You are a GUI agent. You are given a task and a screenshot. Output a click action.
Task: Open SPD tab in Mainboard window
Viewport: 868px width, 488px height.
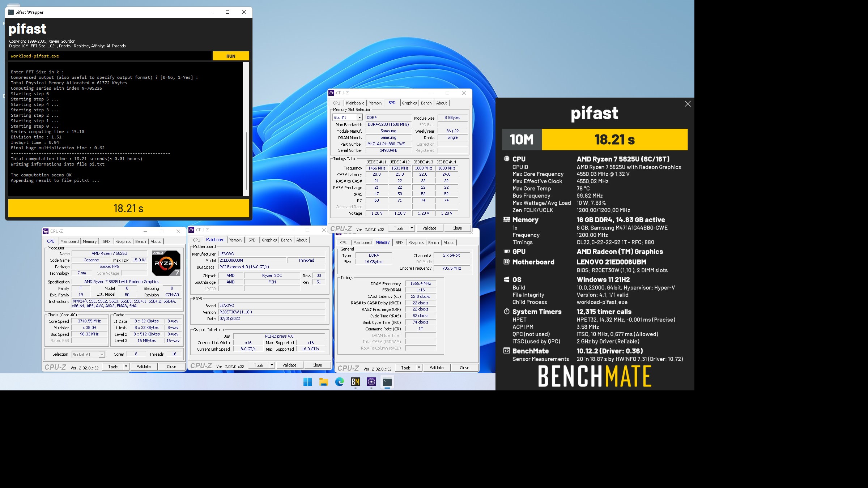pos(252,240)
